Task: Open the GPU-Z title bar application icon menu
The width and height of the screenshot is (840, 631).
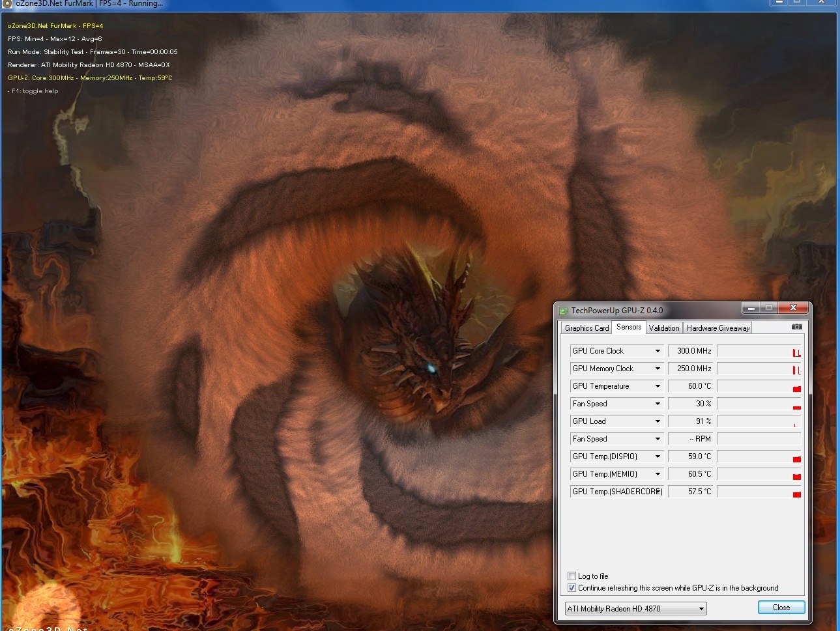Action: [563, 311]
